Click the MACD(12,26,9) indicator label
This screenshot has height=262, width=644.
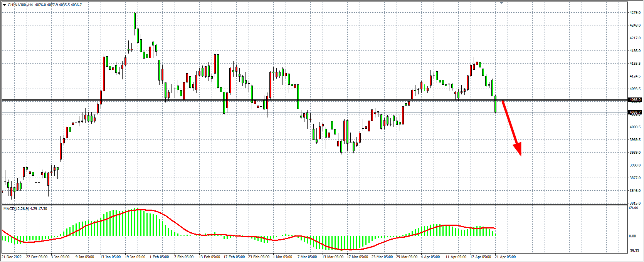click(15, 208)
